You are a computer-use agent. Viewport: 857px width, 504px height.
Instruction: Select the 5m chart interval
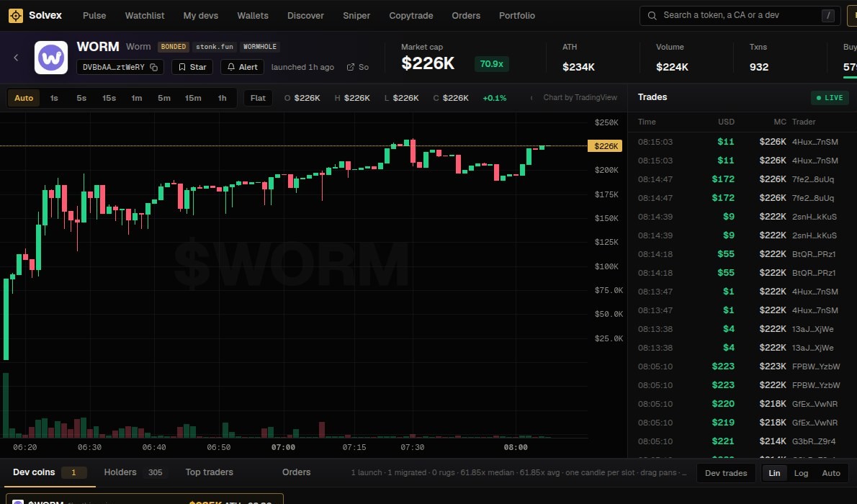[x=164, y=98]
